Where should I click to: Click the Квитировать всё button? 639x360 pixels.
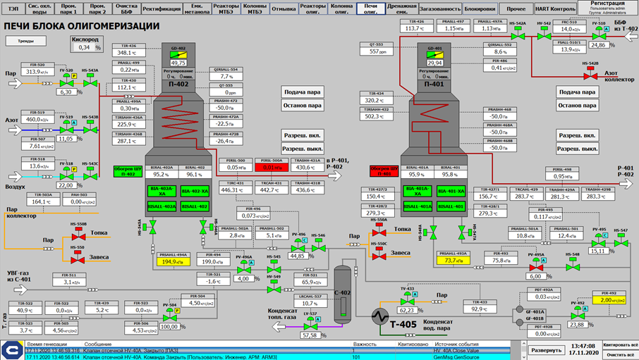coord(620,345)
